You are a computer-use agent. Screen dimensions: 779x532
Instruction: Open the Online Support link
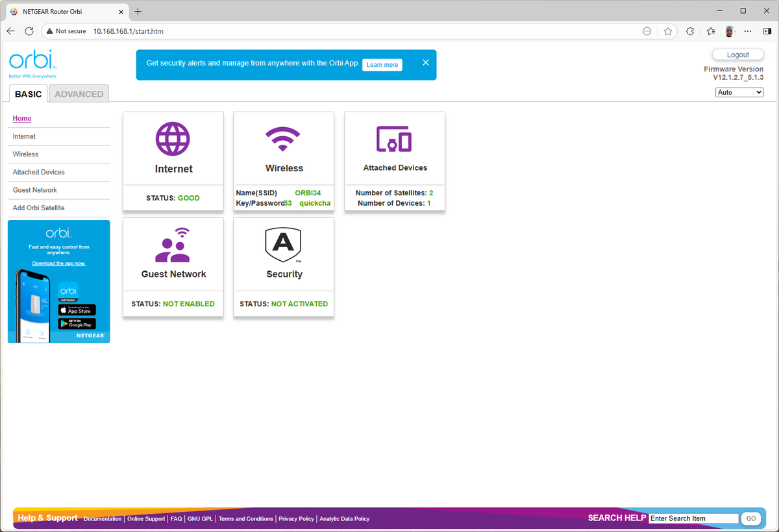[146, 519]
